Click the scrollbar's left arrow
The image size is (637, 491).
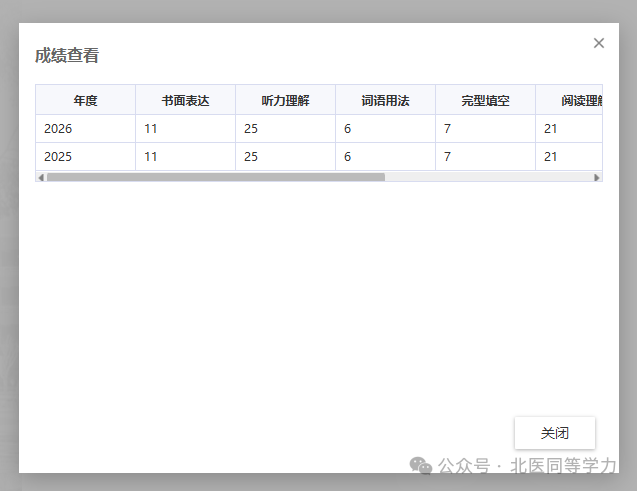pos(41,177)
